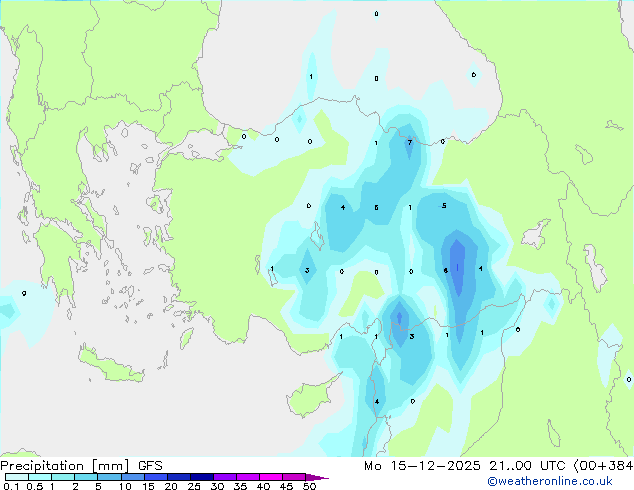Click the forecast date 'Mo 15-12-2025 21..00 UTC' text
Viewport: 634px width, 490px height.
tap(464, 466)
